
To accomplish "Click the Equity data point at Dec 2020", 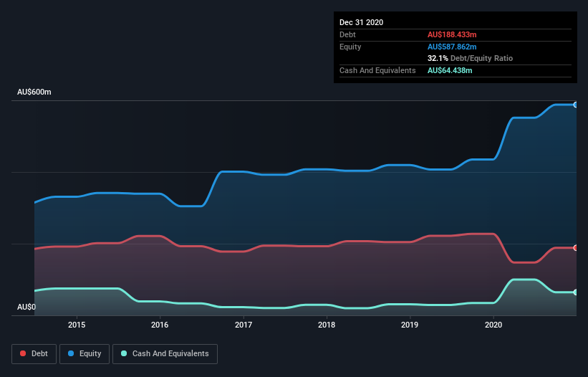I will coord(576,105).
